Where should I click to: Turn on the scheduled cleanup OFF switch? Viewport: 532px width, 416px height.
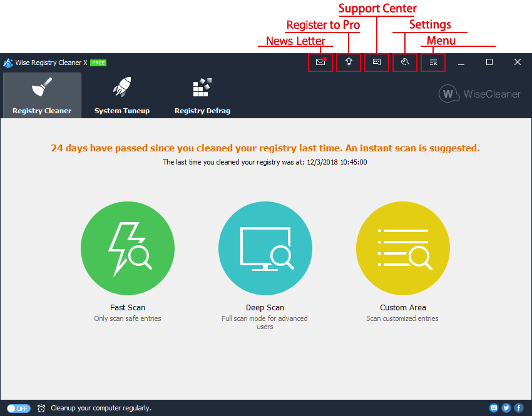(19, 408)
